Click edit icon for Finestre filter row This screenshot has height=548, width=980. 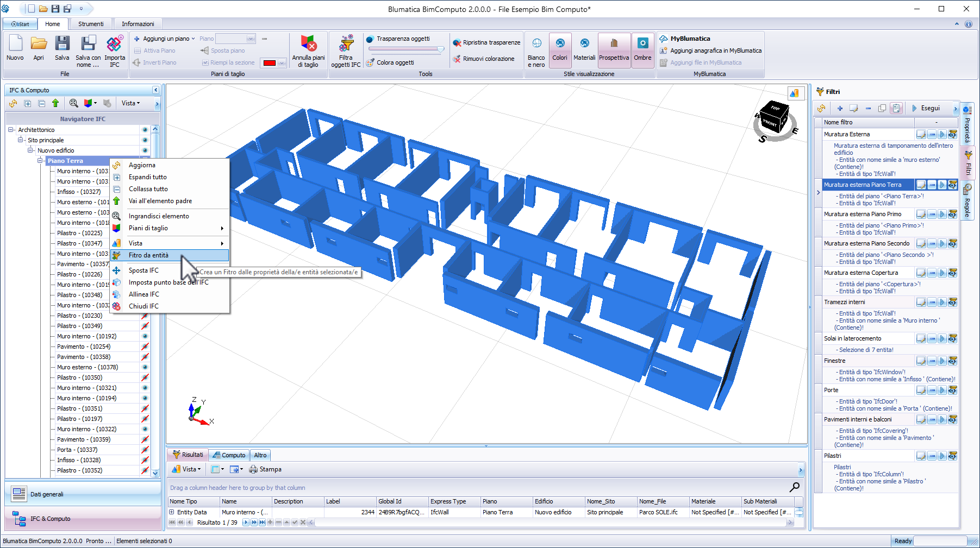pyautogui.click(x=921, y=361)
